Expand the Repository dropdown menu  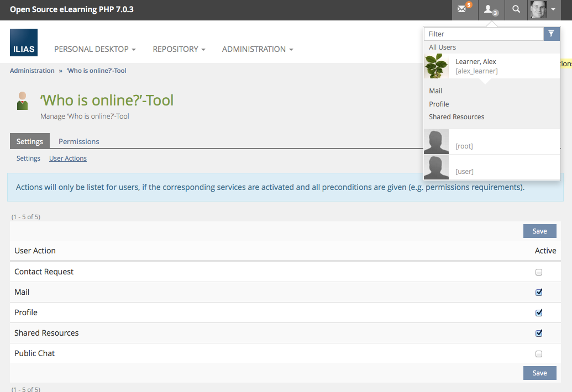pyautogui.click(x=179, y=49)
